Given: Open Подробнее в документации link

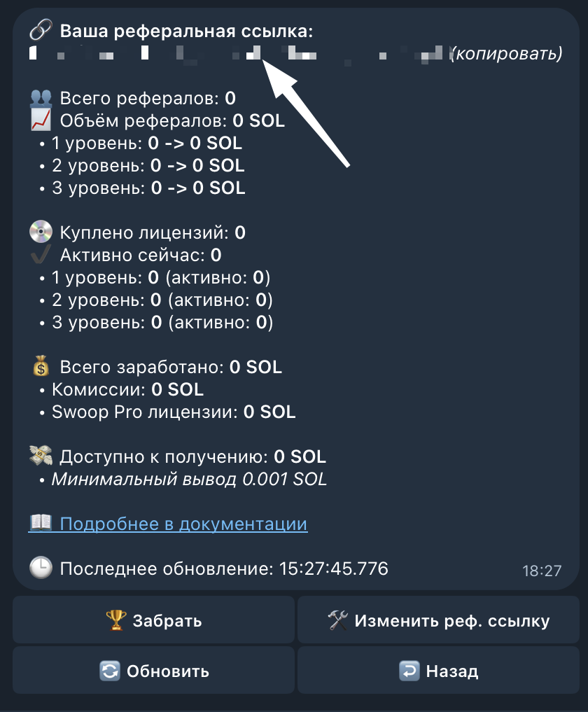Looking at the screenshot, I should (x=183, y=524).
